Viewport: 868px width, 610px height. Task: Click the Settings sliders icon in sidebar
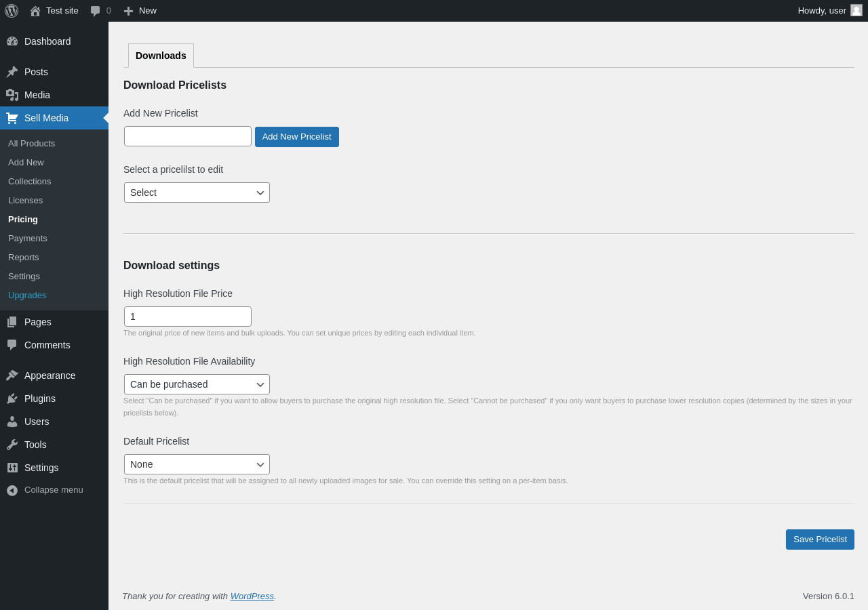point(12,468)
